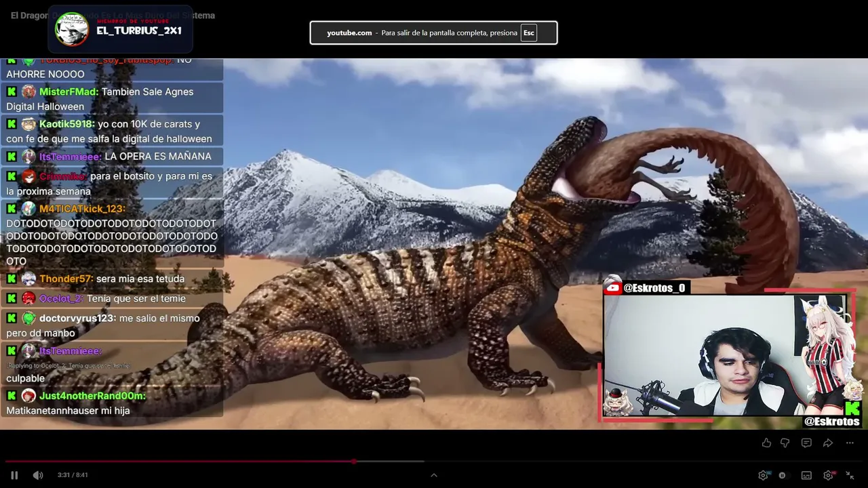Click the EL_TURBIUS_2X1 channel name
The image size is (868, 488).
pos(139,30)
